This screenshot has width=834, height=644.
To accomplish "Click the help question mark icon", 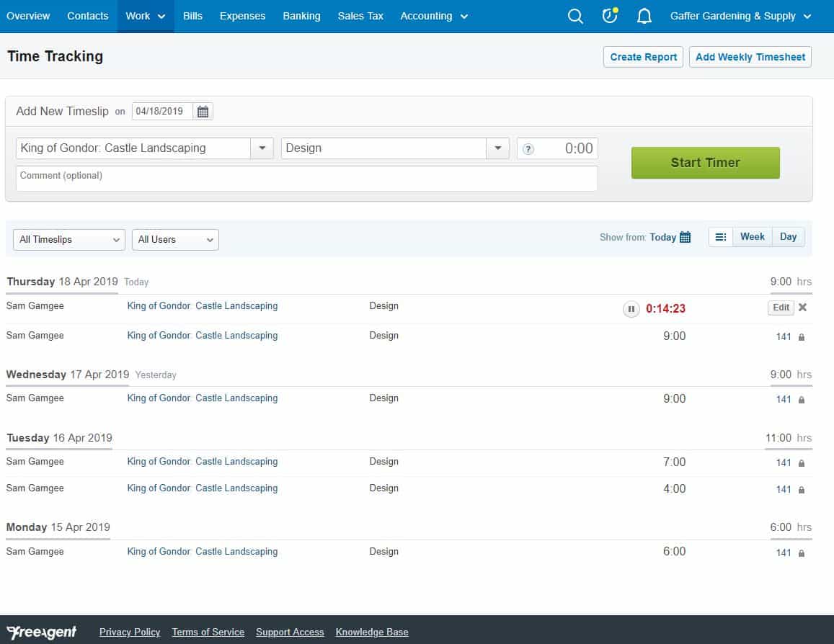I will [x=528, y=149].
